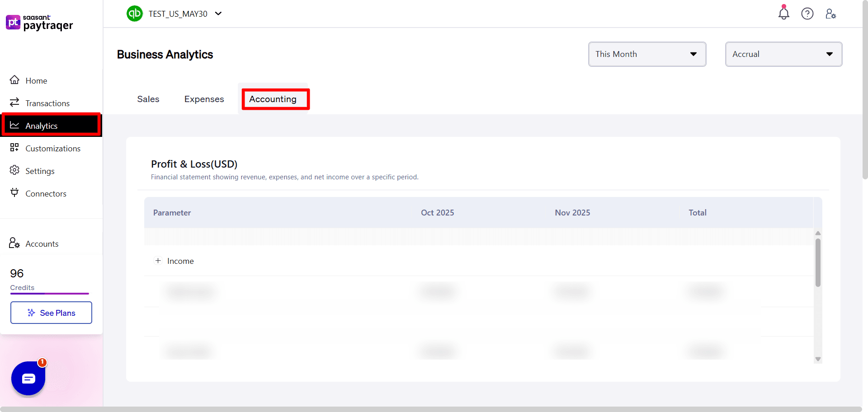Open the TEST_US_MAY30 company switcher
The image size is (868, 412).
pyautogui.click(x=178, y=14)
